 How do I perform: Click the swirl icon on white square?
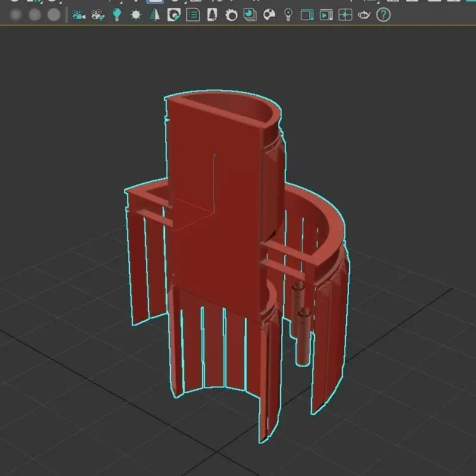[x=174, y=14]
